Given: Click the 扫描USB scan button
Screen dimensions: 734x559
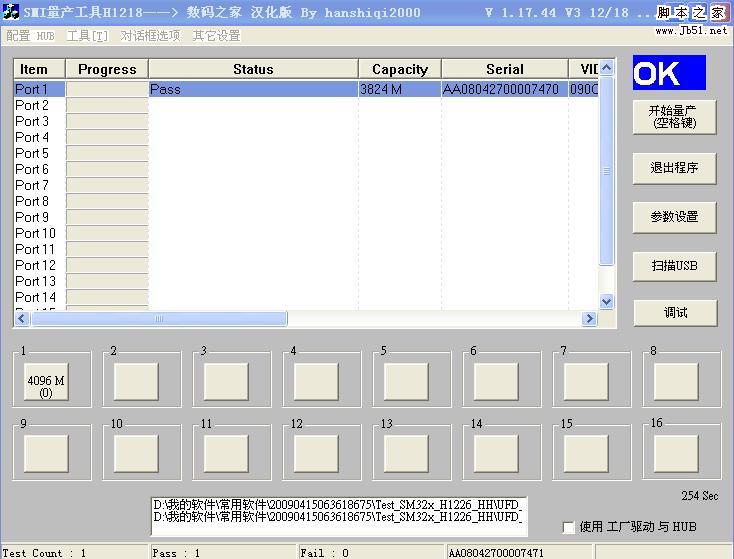Looking at the screenshot, I should tap(674, 265).
